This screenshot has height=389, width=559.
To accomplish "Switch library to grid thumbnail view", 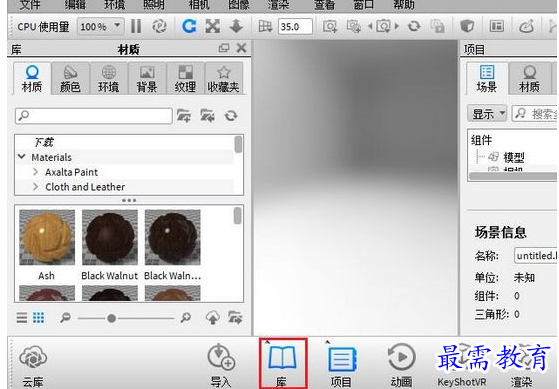I will tap(39, 317).
